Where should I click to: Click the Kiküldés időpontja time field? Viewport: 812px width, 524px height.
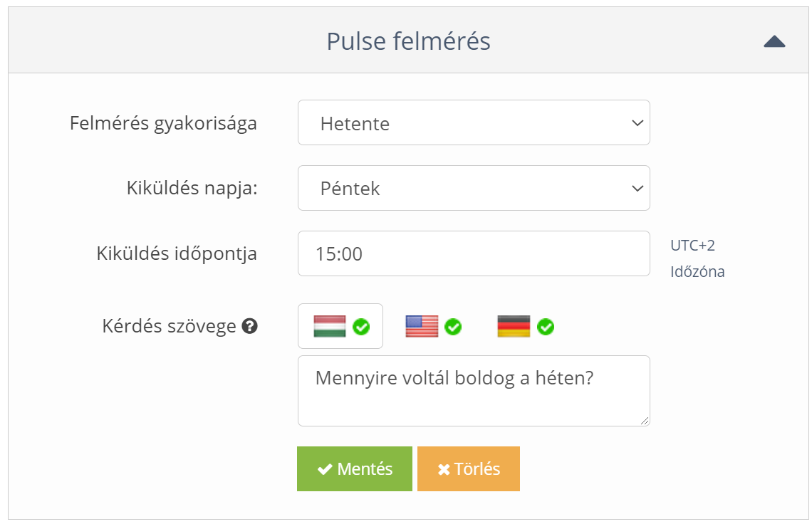[x=474, y=253]
